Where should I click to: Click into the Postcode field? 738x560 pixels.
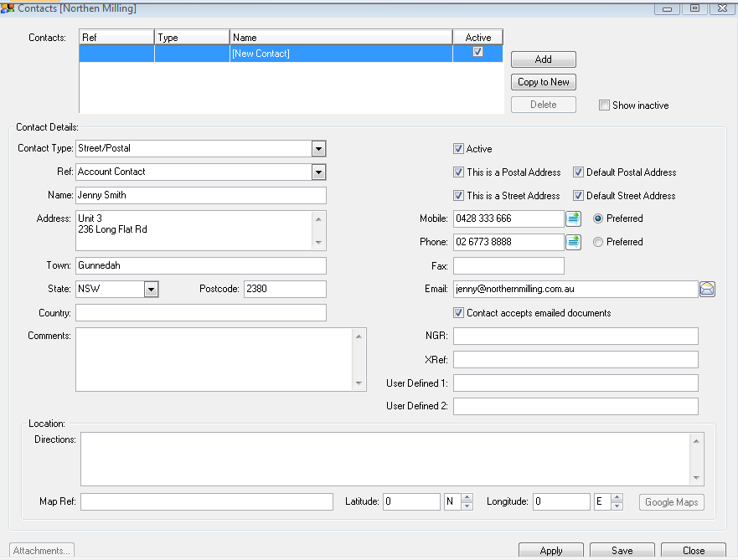tap(284, 289)
